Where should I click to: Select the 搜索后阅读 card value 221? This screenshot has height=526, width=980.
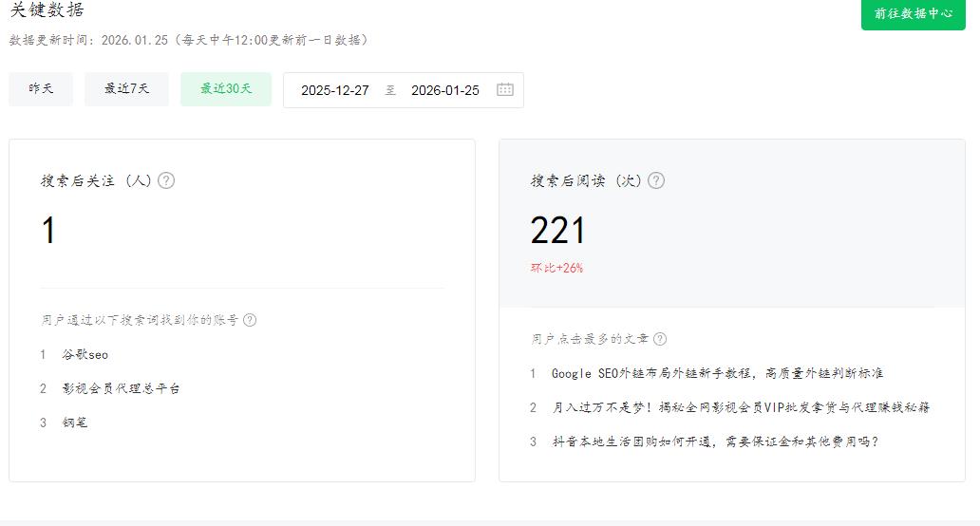coord(557,230)
